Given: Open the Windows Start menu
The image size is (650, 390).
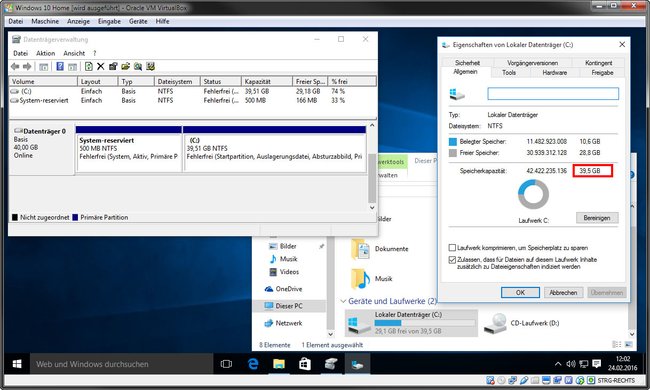Looking at the screenshot, I should point(17,364).
